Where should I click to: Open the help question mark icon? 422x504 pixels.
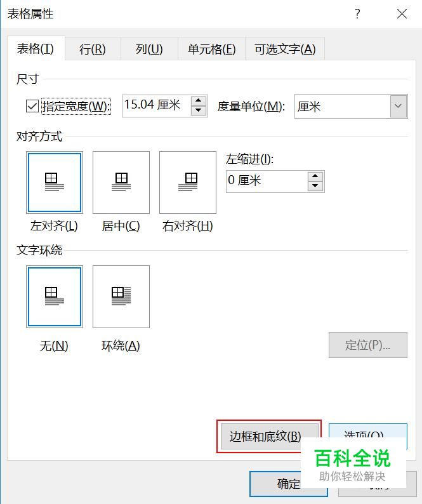[x=357, y=14]
